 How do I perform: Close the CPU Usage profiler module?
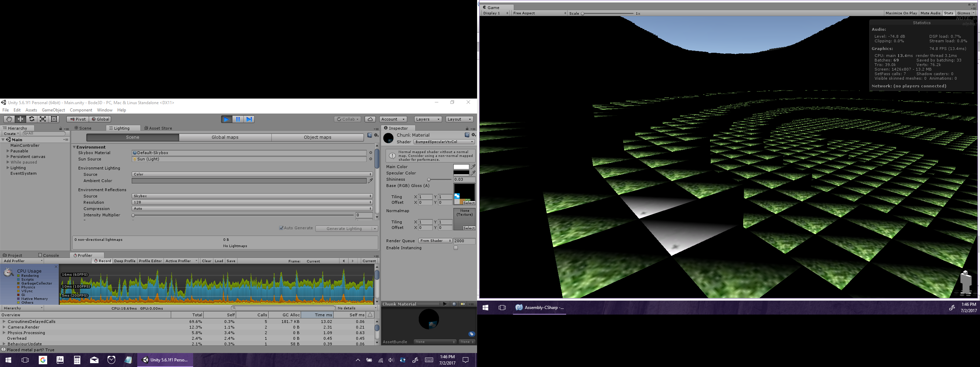56,267
